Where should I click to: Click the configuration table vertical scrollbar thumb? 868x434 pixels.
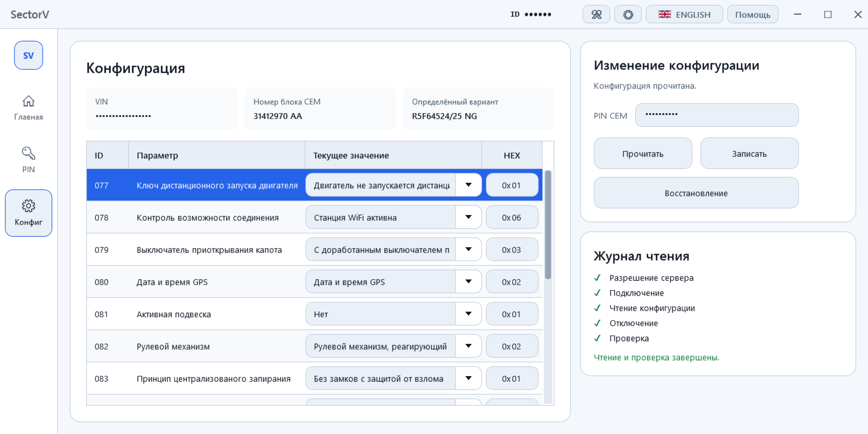point(548,225)
